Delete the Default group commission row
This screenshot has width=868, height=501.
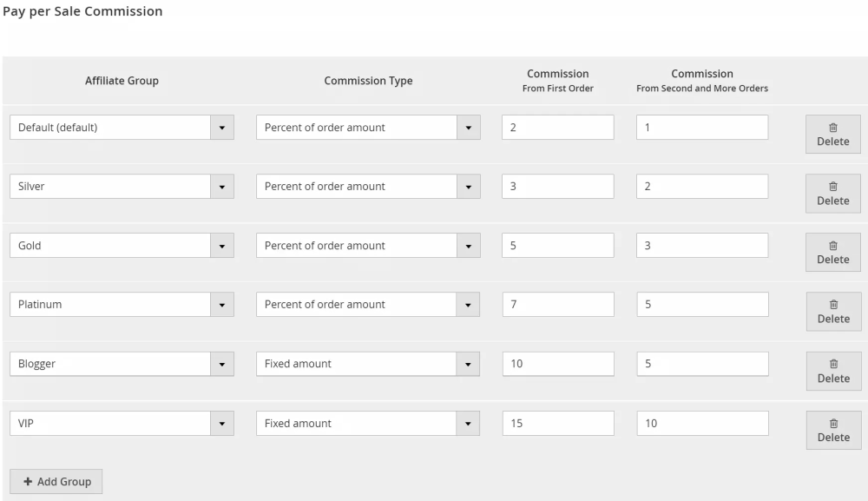(x=832, y=135)
